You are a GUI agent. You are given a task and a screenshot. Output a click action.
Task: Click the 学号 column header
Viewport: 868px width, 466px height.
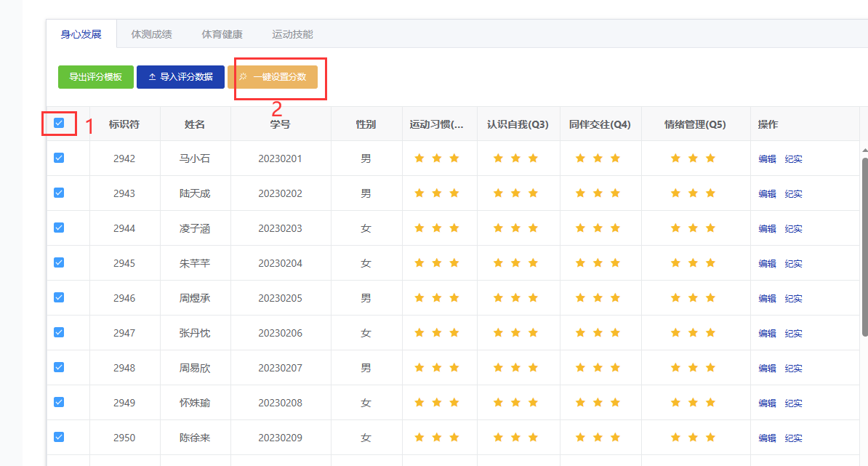280,124
